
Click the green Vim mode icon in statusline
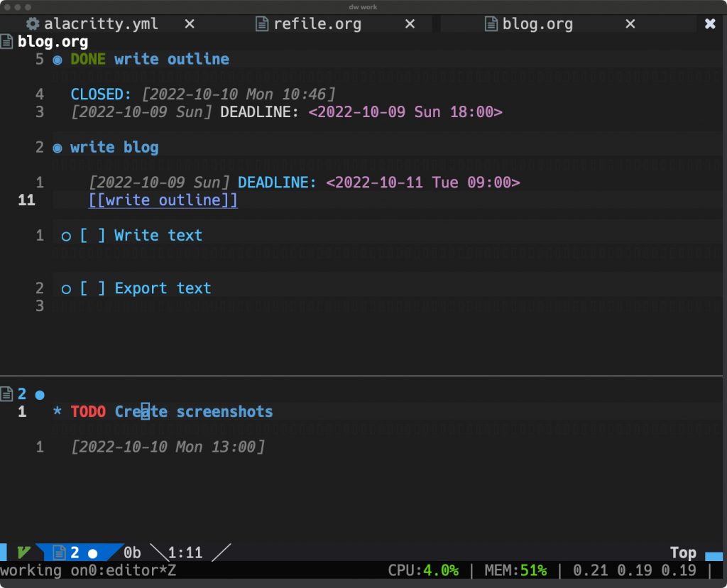click(x=23, y=552)
